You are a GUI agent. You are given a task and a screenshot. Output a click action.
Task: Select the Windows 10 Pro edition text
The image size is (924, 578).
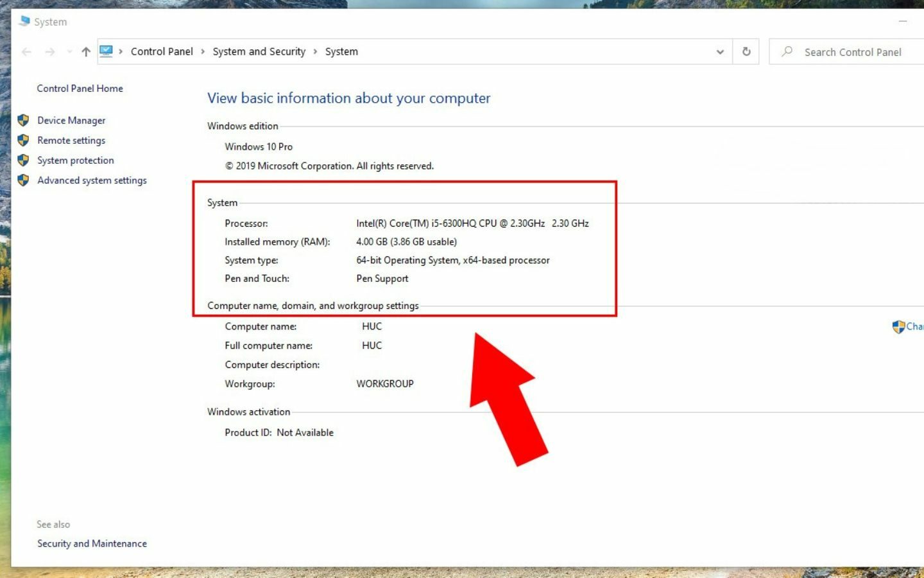tap(259, 147)
